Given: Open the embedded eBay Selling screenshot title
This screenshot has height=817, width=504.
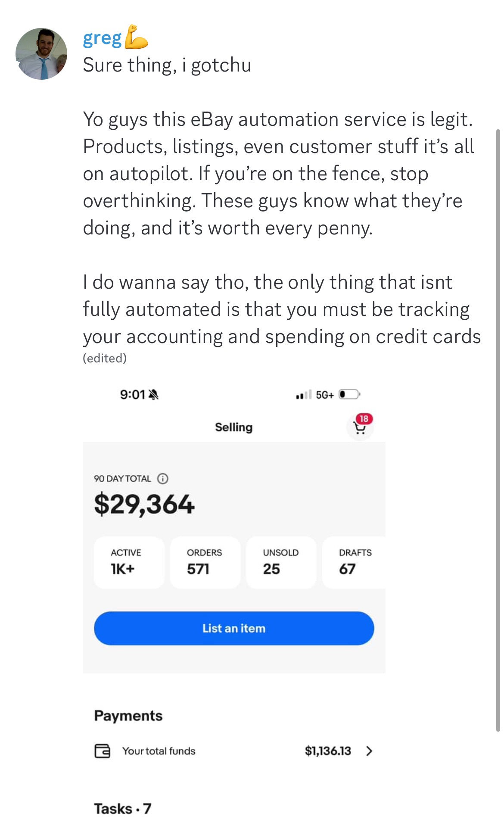Looking at the screenshot, I should pos(234,427).
